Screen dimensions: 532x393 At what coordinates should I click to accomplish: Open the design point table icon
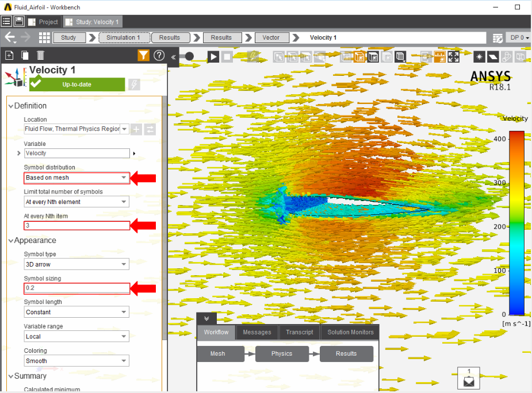coord(497,38)
